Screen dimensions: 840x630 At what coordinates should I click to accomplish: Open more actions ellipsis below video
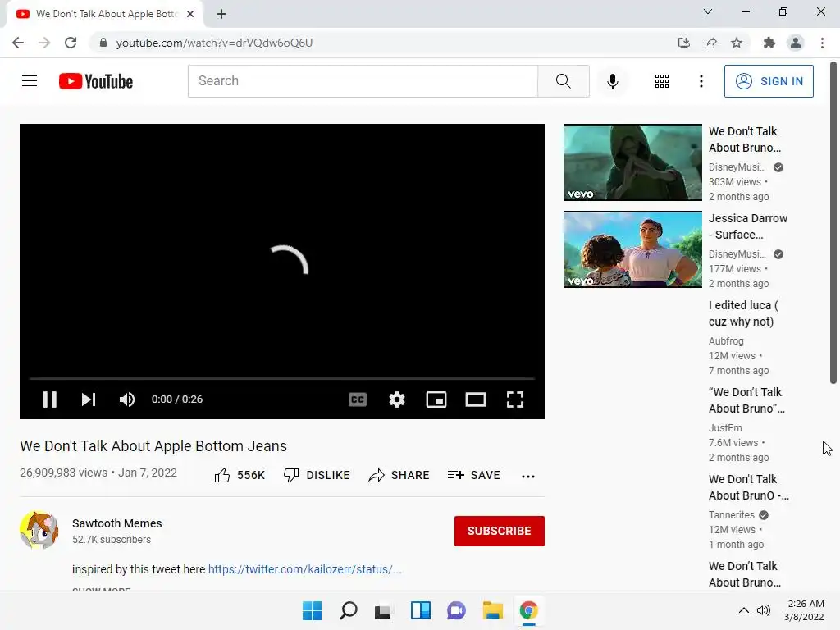(x=528, y=477)
